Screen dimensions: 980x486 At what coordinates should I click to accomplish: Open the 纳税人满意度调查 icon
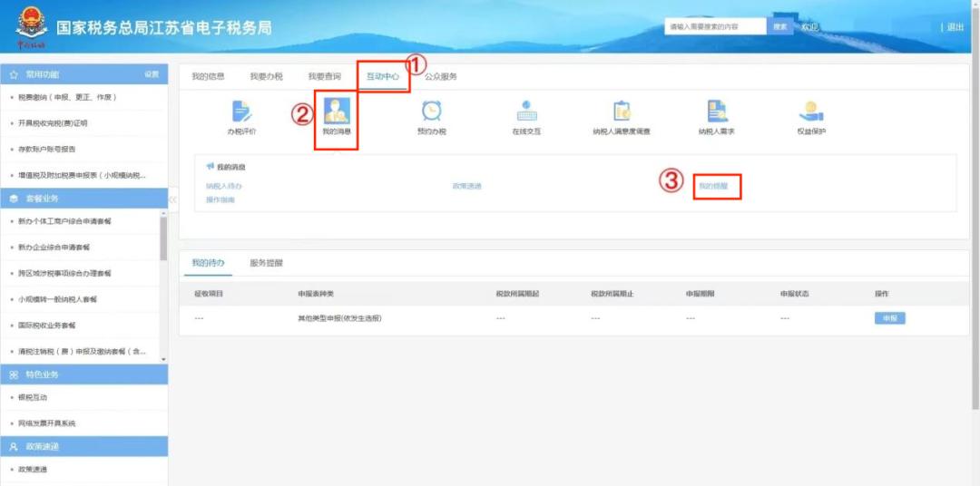[622, 112]
